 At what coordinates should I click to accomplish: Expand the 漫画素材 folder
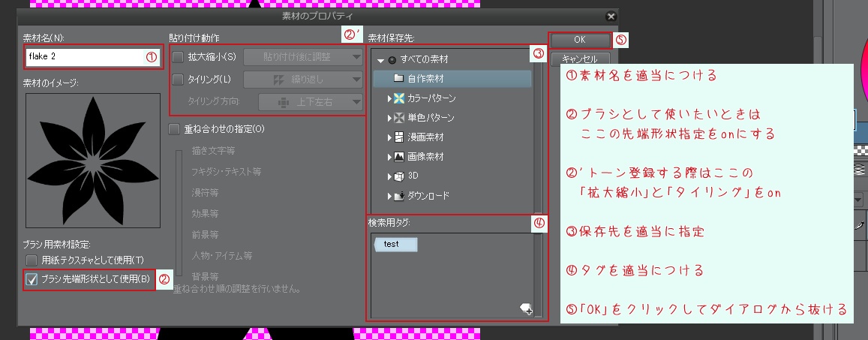click(389, 137)
